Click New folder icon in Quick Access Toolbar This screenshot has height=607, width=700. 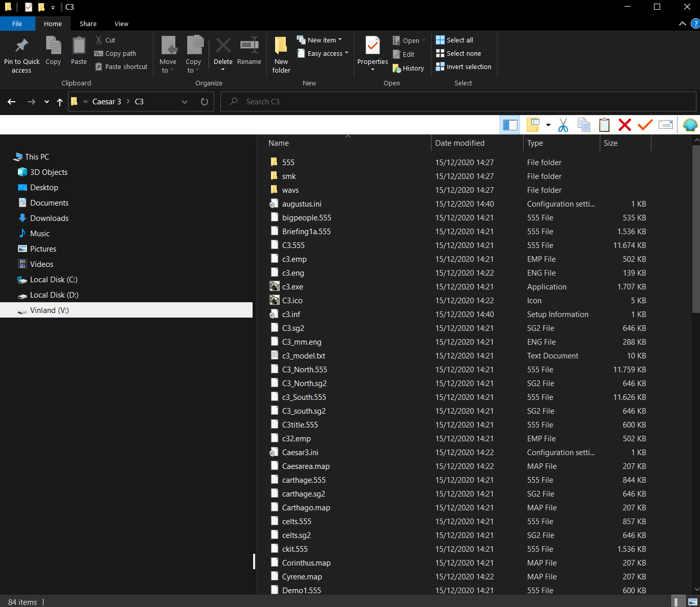[x=41, y=7]
